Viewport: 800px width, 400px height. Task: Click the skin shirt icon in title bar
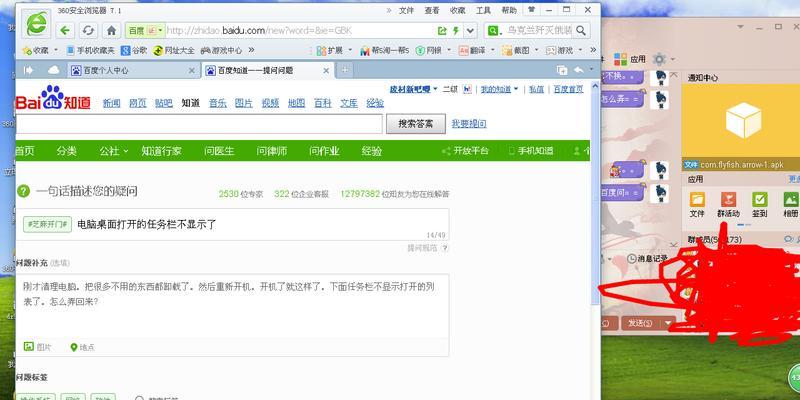pyautogui.click(x=532, y=10)
